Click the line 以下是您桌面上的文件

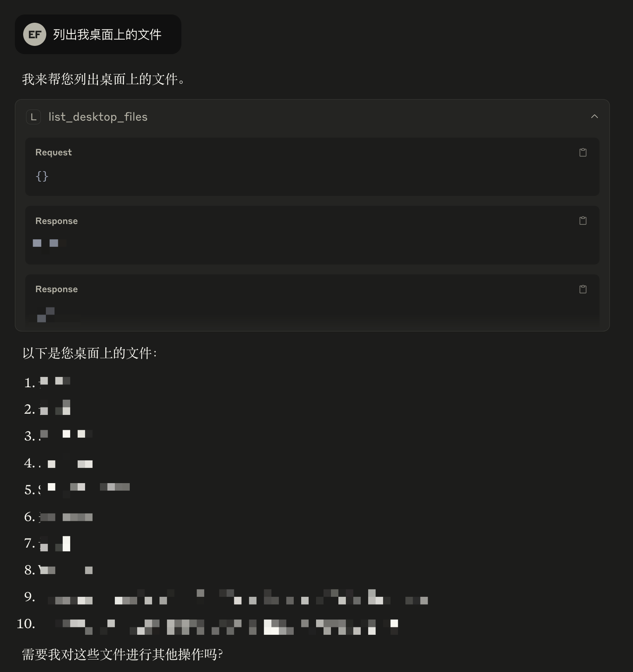coord(90,353)
